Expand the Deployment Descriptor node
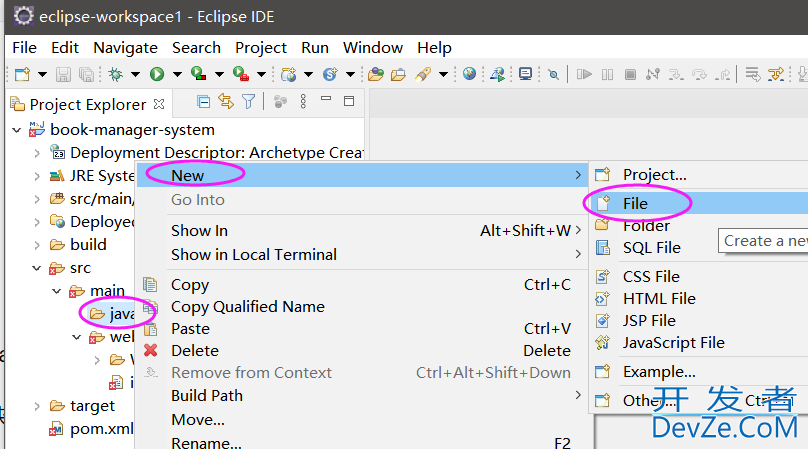808x449 pixels. [x=37, y=153]
